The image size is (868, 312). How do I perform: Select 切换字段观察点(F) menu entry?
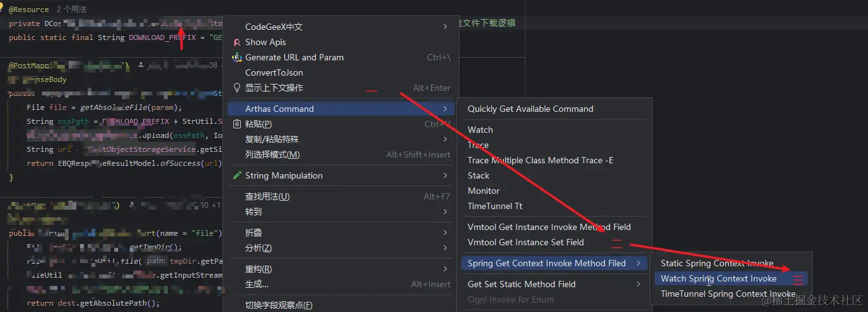[279, 305]
